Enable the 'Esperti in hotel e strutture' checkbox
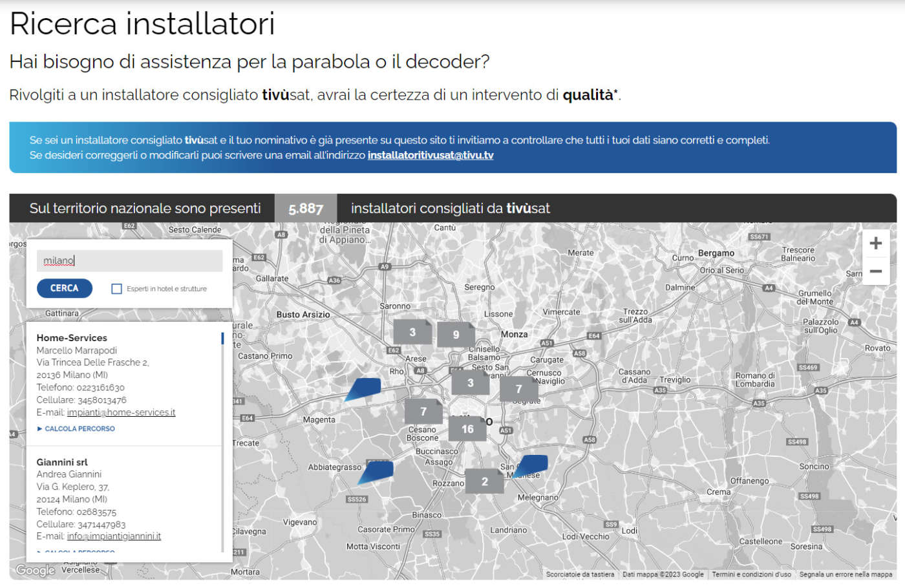 click(x=117, y=289)
